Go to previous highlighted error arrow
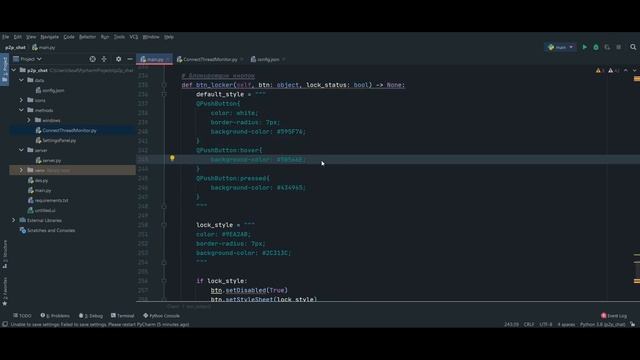Screen dimensions: 640x360 point(626,71)
